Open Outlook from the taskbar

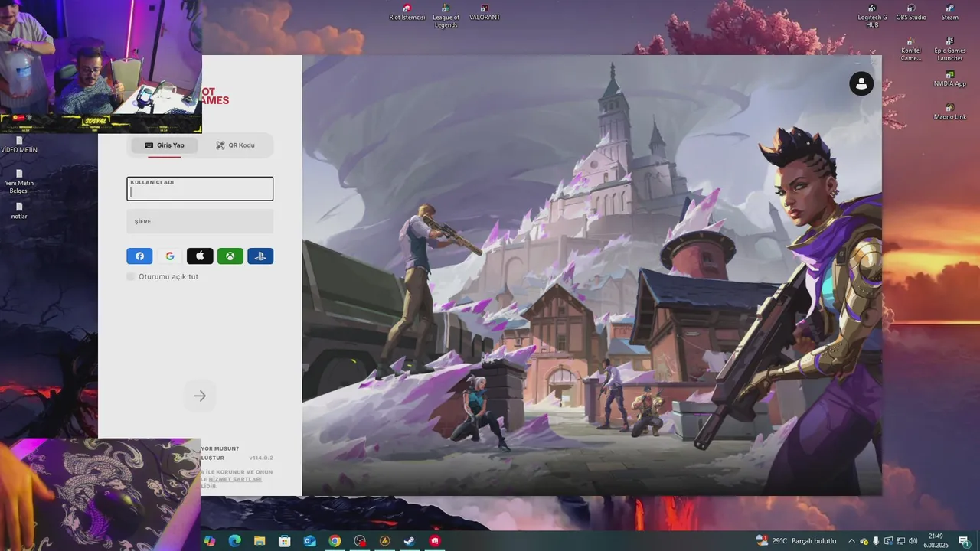[310, 541]
